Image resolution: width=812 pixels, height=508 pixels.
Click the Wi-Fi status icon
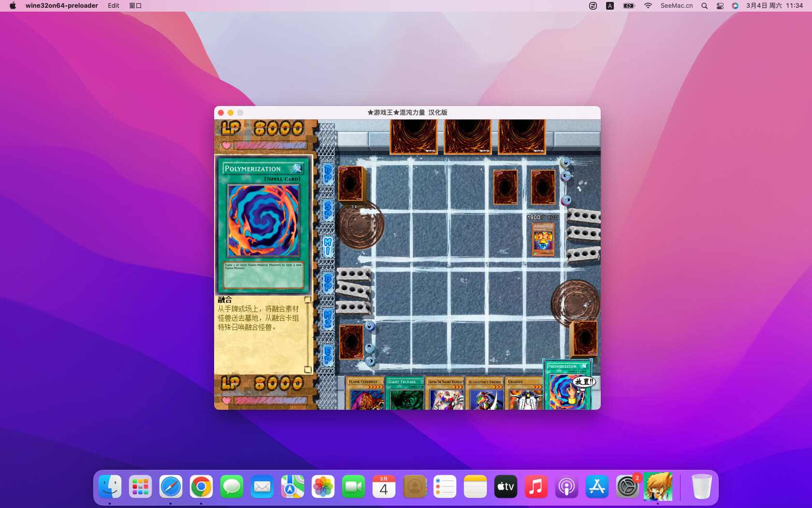pos(648,6)
